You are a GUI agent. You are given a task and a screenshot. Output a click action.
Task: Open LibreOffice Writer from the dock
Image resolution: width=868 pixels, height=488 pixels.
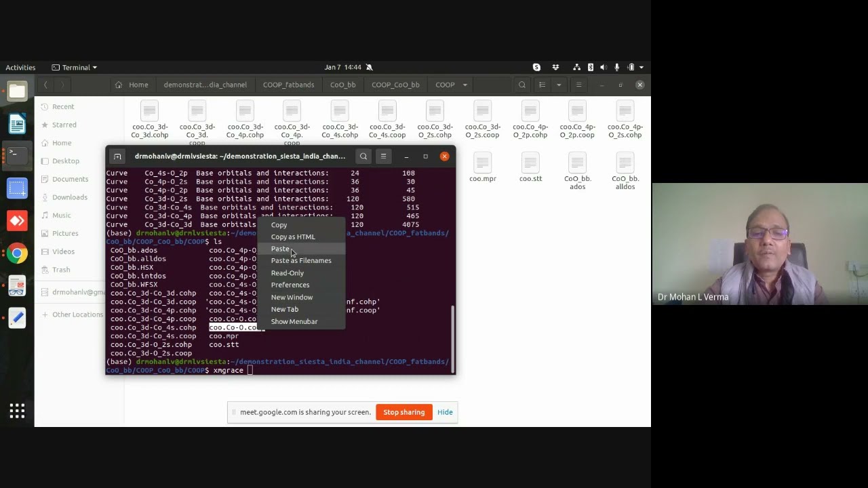click(x=17, y=123)
